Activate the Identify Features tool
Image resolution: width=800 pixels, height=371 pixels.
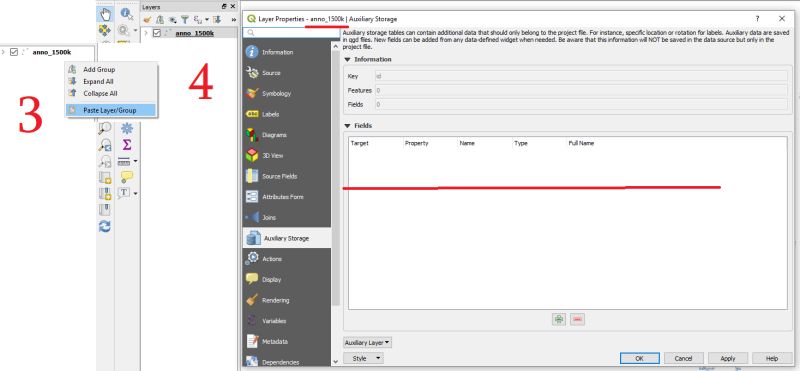126,14
